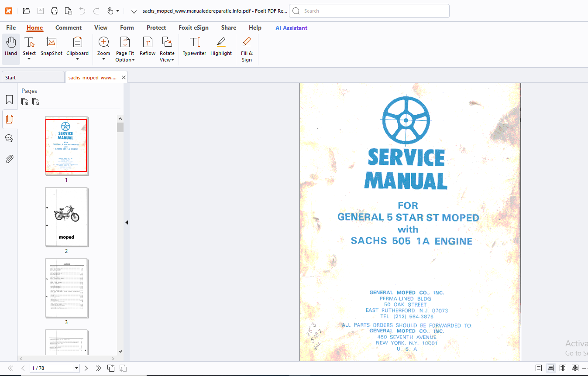
Task: Click the Zoom magnifier tool
Action: (x=103, y=42)
